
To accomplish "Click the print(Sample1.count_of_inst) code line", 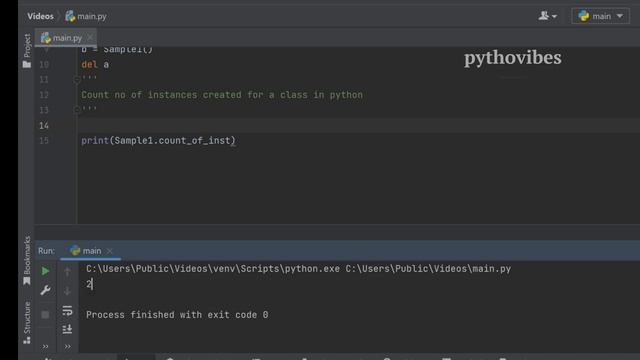I will coord(158,141).
